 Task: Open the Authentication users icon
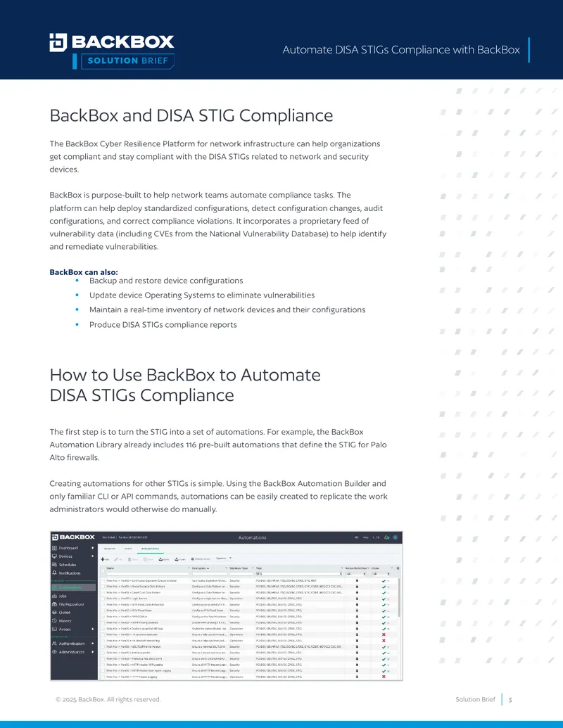54,644
